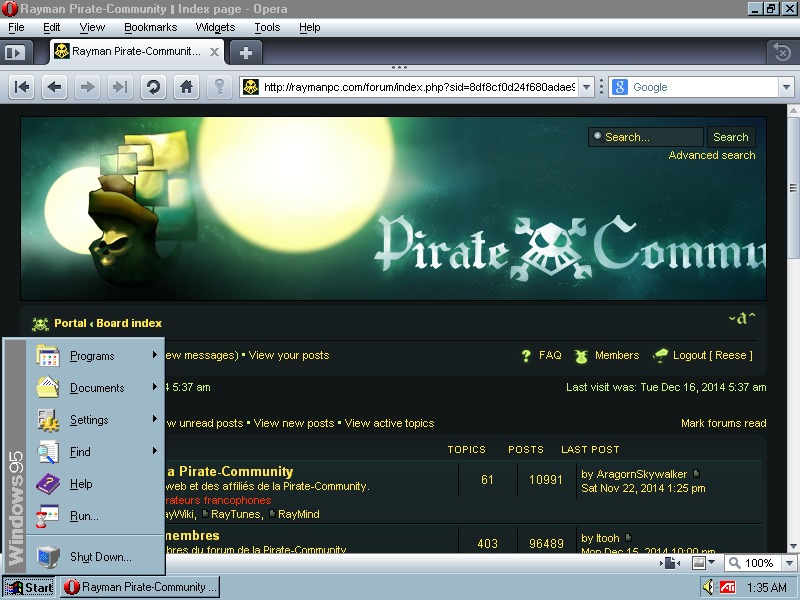Viewport: 800px width, 600px height.
Task: Click View active topics link
Action: click(389, 423)
